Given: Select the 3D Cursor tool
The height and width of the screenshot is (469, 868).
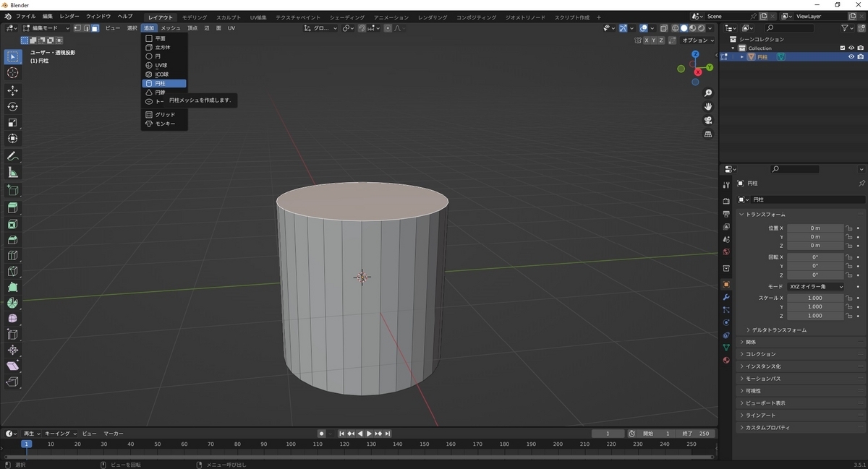Looking at the screenshot, I should 12,72.
